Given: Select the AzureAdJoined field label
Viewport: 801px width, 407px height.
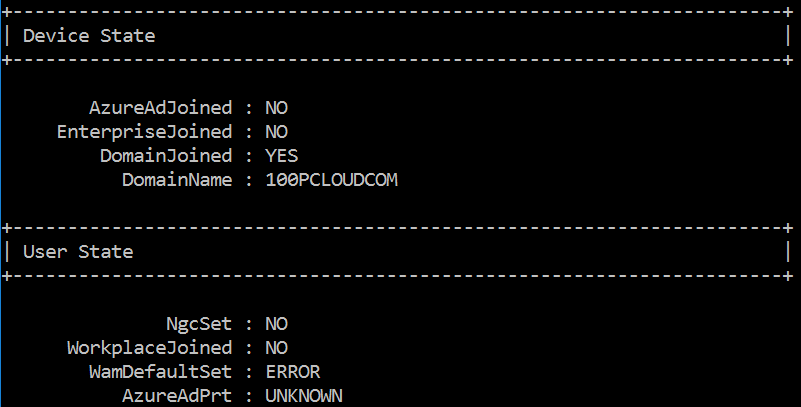Looking at the screenshot, I should [x=160, y=108].
